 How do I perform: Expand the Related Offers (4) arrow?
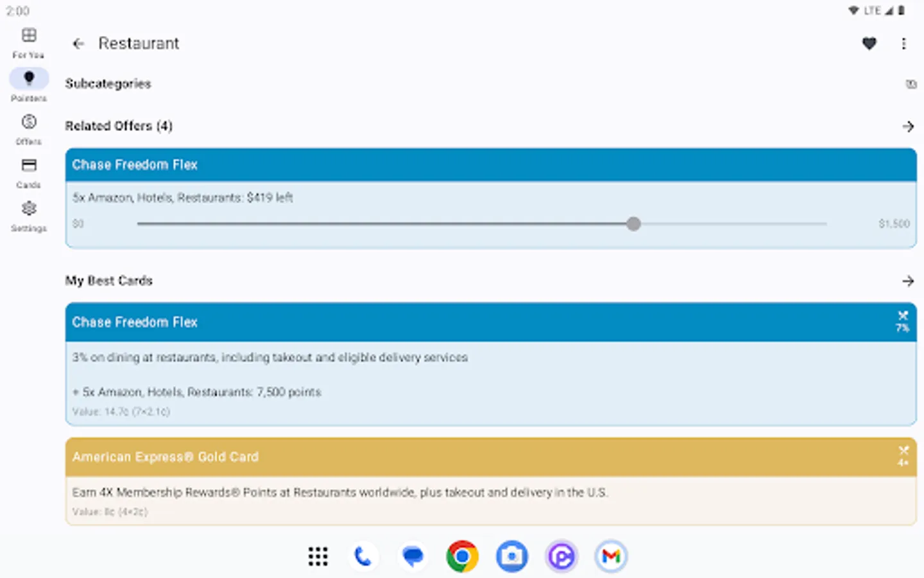907,127
